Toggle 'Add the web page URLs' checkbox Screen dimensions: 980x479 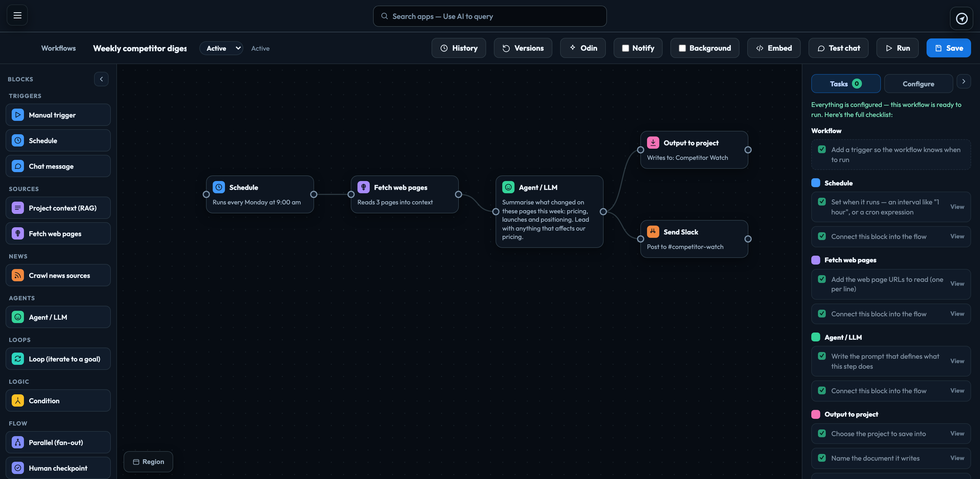click(822, 279)
